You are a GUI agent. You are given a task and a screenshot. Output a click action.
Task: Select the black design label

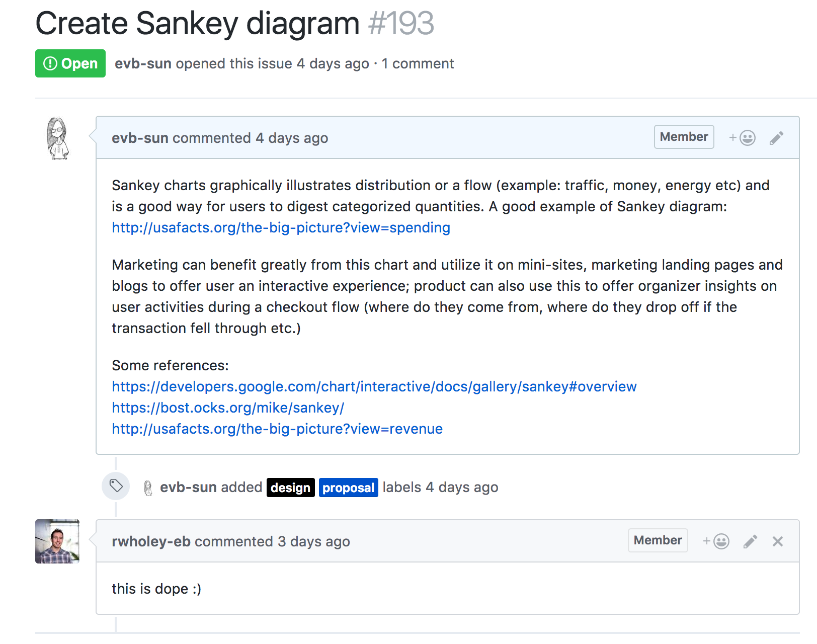click(290, 488)
